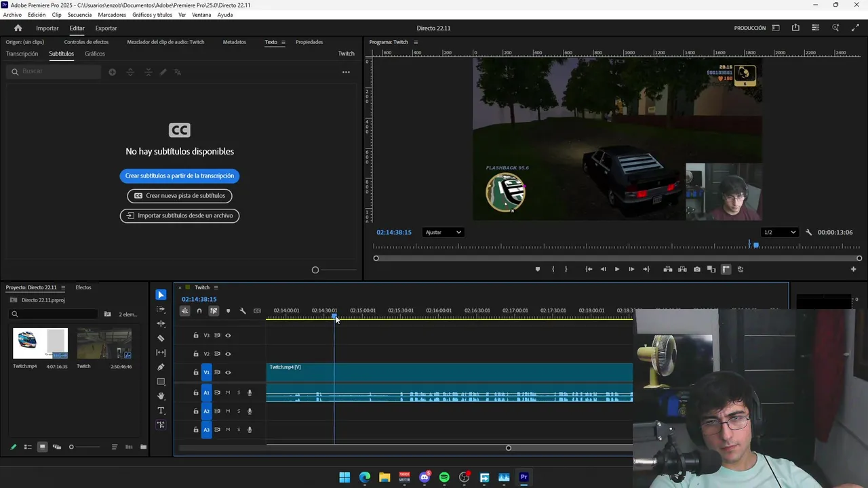868x488 pixels.
Task: Switch to the Efectos panel tab
Action: pyautogui.click(x=83, y=287)
